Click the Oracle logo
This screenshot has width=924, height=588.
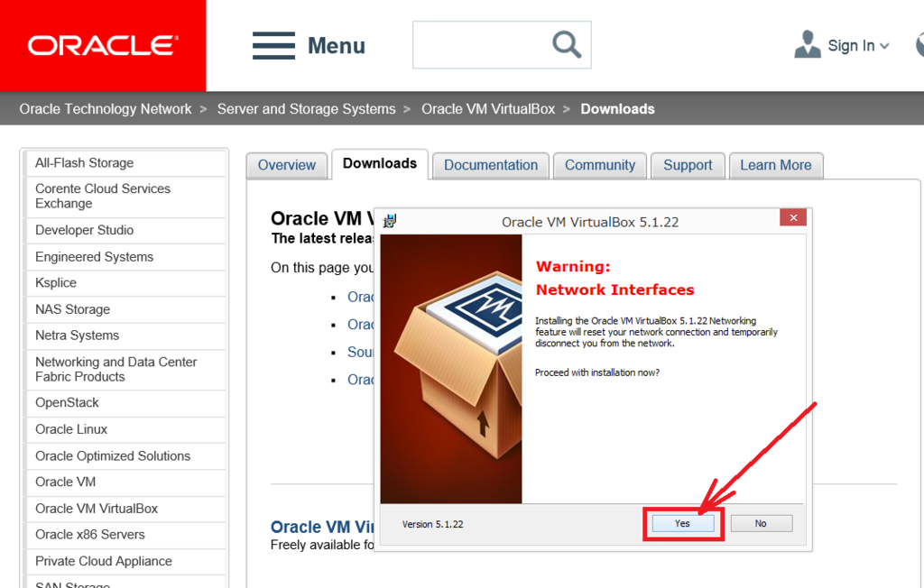[x=103, y=45]
